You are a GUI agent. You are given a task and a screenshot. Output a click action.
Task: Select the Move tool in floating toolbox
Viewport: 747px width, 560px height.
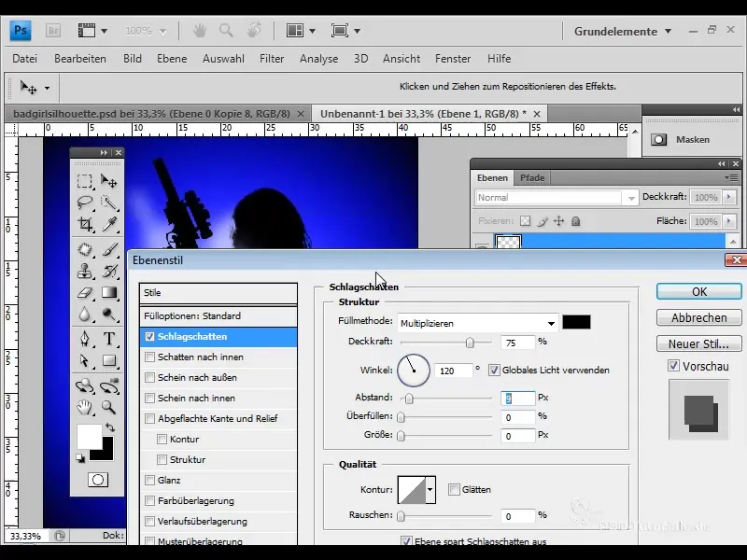(x=109, y=181)
